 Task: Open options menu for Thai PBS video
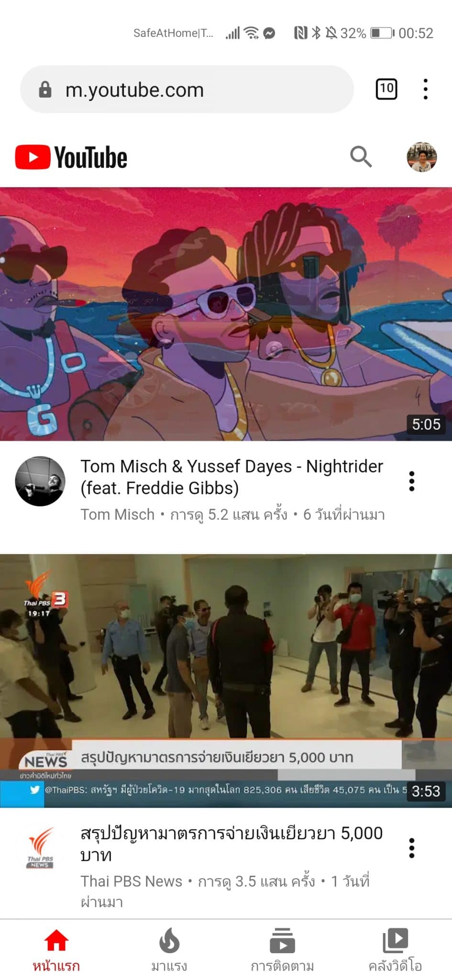[411, 848]
